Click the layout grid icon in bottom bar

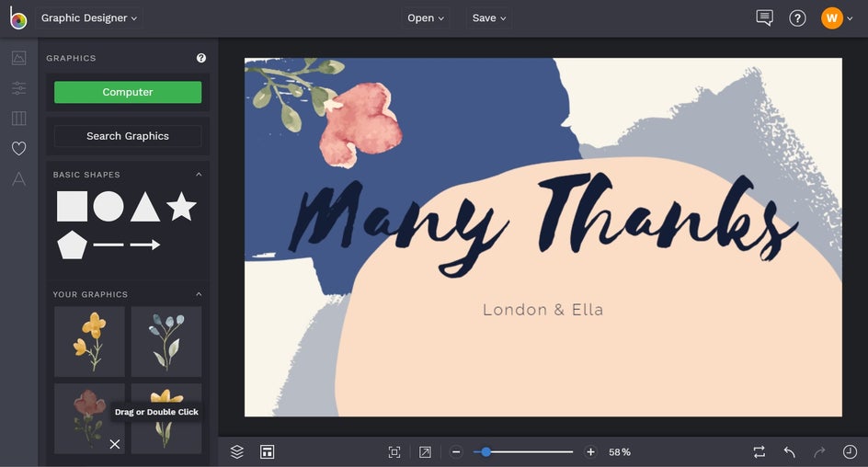(267, 452)
